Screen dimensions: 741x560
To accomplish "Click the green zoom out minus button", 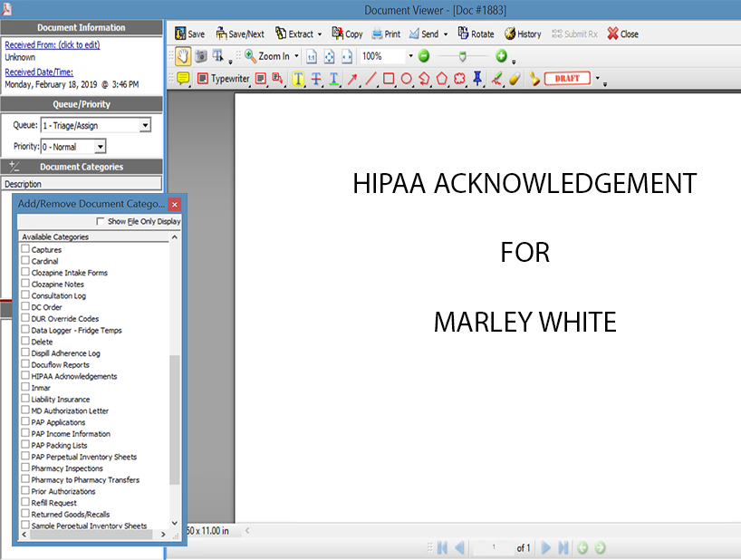I will tap(424, 56).
